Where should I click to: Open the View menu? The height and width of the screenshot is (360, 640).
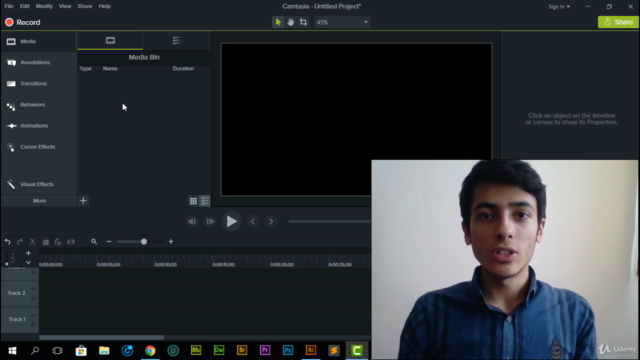tap(65, 6)
